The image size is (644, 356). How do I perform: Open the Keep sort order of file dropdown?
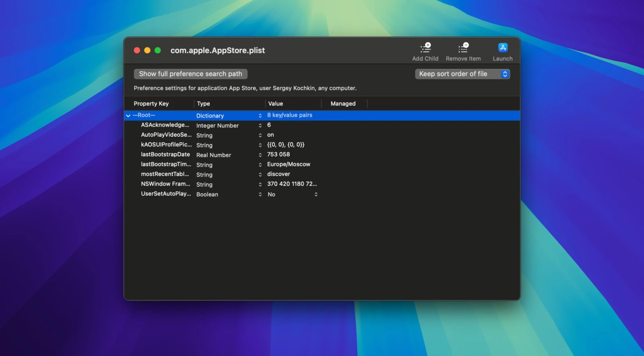[x=462, y=74]
